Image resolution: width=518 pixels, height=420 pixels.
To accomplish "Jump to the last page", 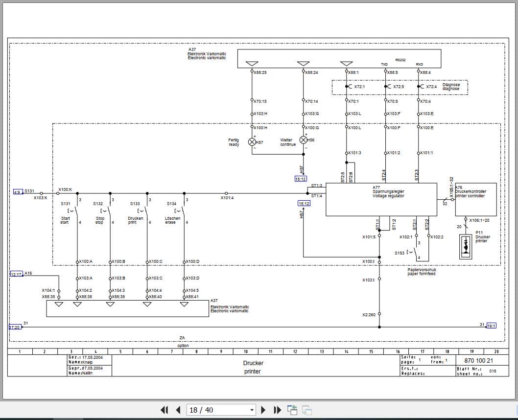I will tap(278, 410).
